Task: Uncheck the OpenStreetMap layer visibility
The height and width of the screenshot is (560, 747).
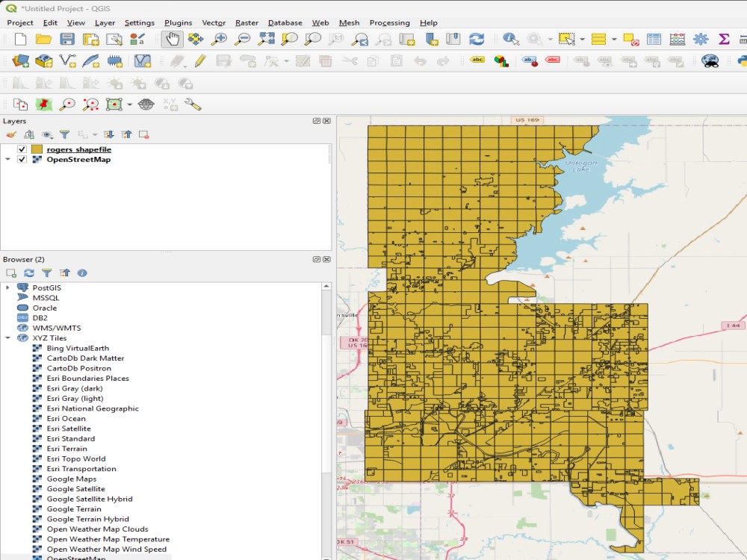Action: 22,160
